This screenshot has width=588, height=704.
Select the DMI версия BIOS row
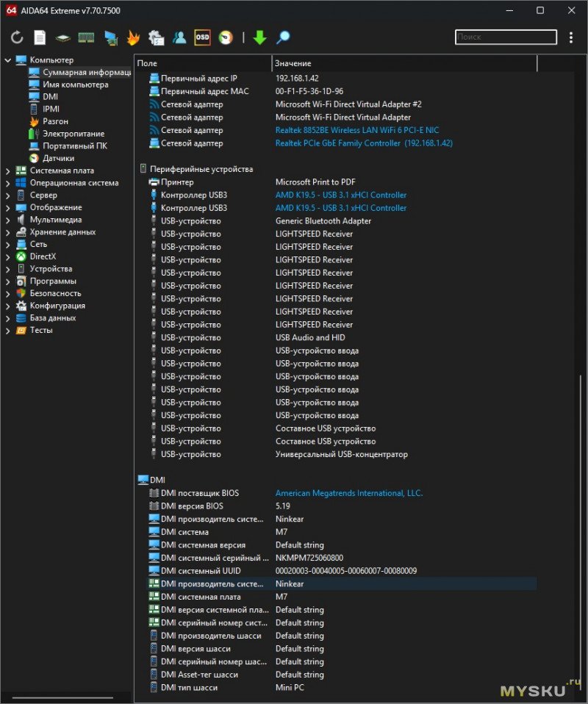click(x=343, y=506)
